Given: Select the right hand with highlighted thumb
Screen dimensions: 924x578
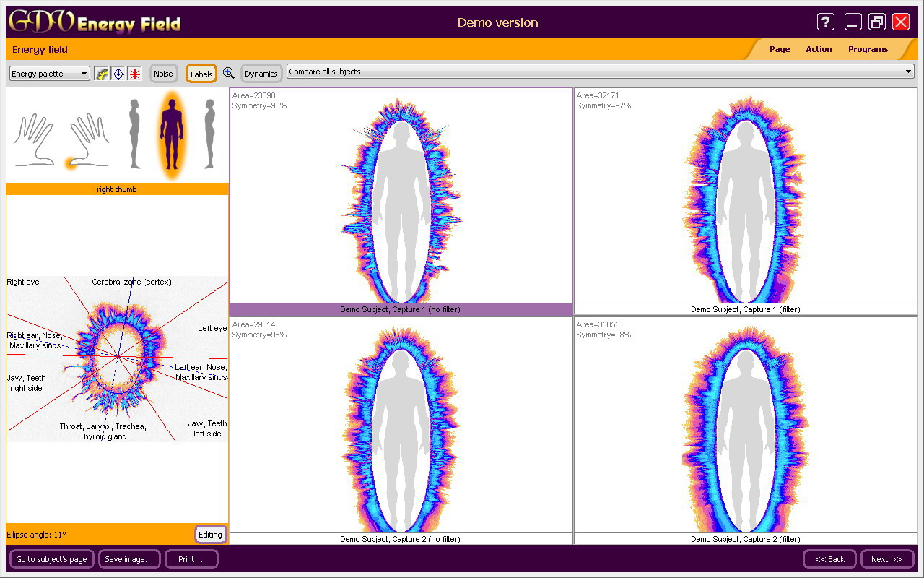Looking at the screenshot, I should [88, 141].
